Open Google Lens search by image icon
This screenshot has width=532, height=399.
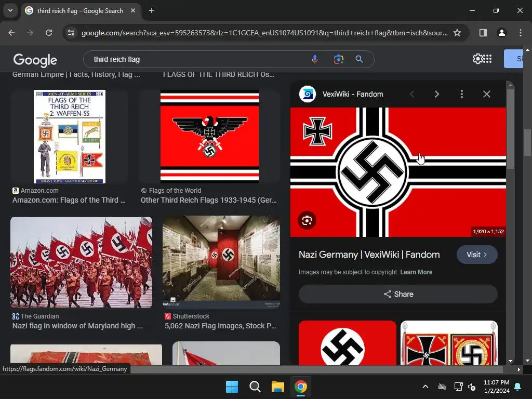tap(338, 59)
